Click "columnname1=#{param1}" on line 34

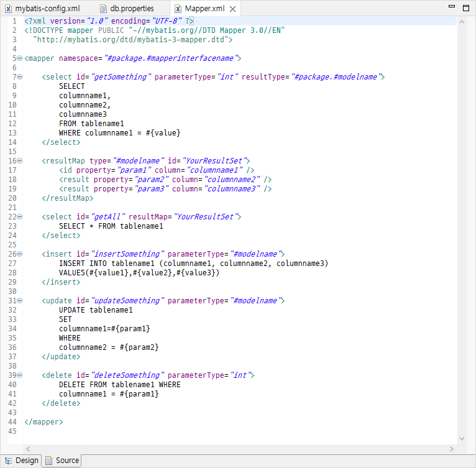click(104, 329)
